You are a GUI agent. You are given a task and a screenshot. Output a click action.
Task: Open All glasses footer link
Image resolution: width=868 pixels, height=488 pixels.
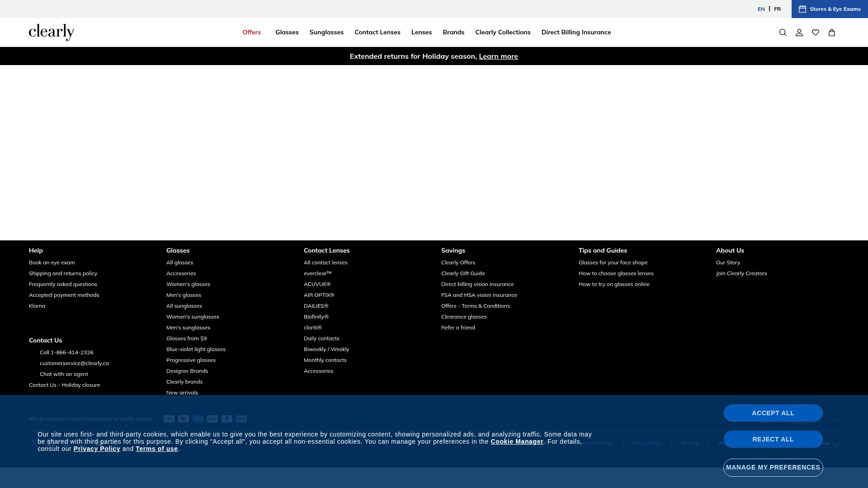point(180,263)
